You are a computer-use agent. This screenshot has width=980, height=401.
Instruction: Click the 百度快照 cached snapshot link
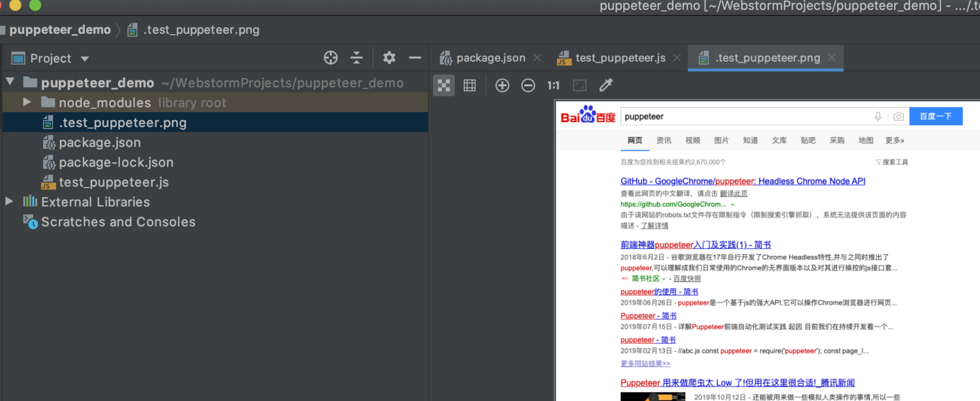687,279
